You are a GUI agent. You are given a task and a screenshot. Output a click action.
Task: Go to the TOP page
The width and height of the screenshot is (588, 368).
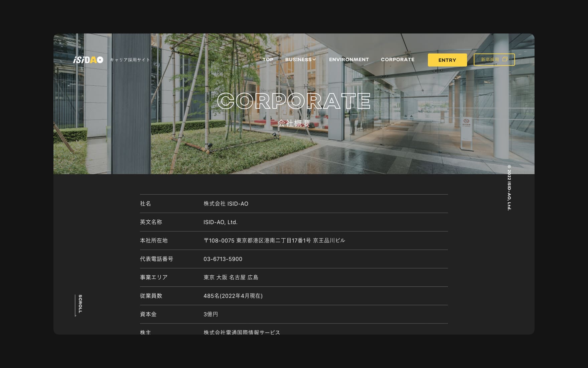tap(268, 60)
